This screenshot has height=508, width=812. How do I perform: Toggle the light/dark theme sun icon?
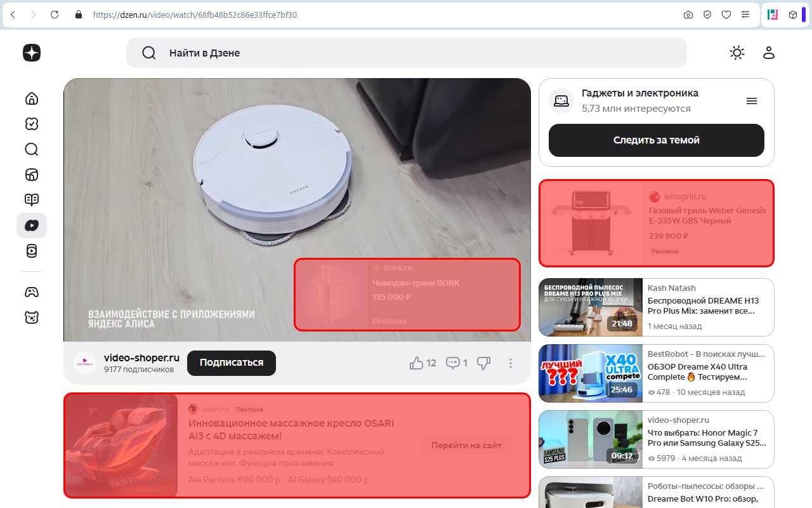[737, 53]
